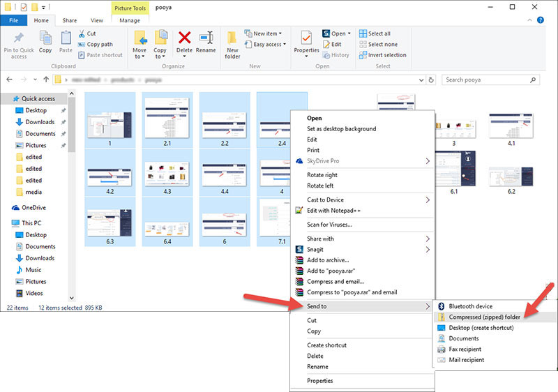Viewport: 558px width, 392px height.
Task: Click the Rename icon in Organize group
Action: (x=206, y=38)
